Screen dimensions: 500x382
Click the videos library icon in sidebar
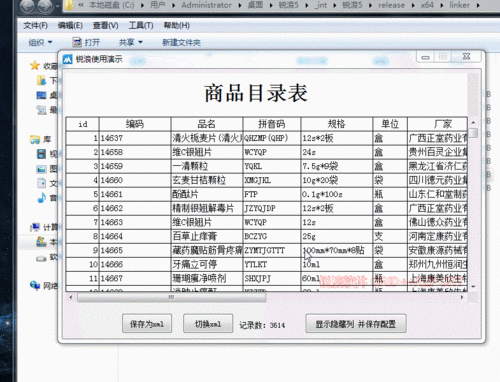[41, 154]
